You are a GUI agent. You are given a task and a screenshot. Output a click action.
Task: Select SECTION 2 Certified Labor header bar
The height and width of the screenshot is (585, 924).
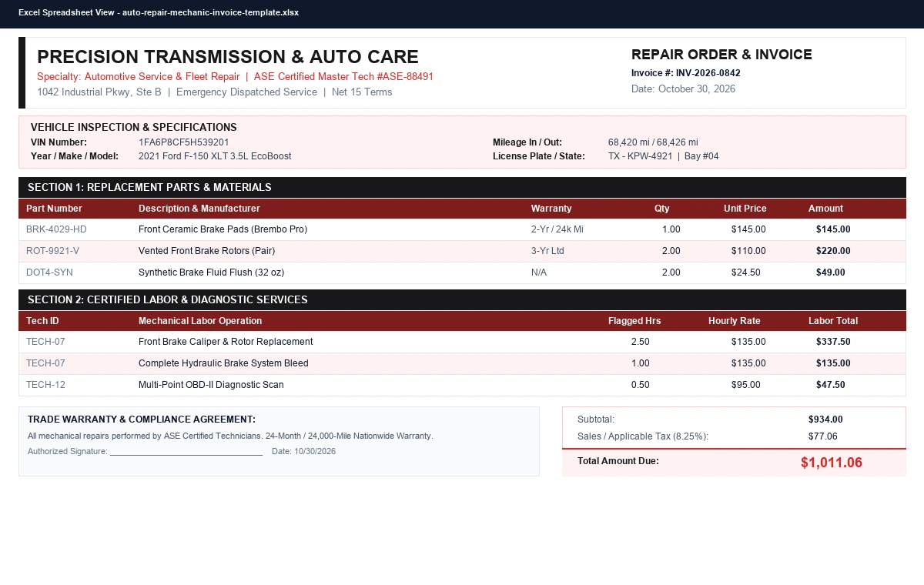pos(462,299)
